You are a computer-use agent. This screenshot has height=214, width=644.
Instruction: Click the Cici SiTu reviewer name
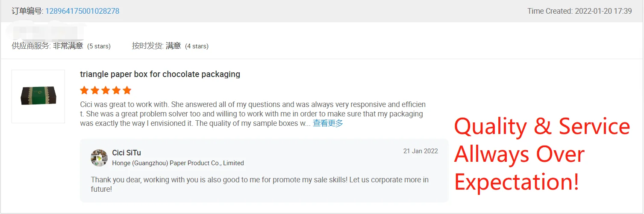tap(126, 153)
